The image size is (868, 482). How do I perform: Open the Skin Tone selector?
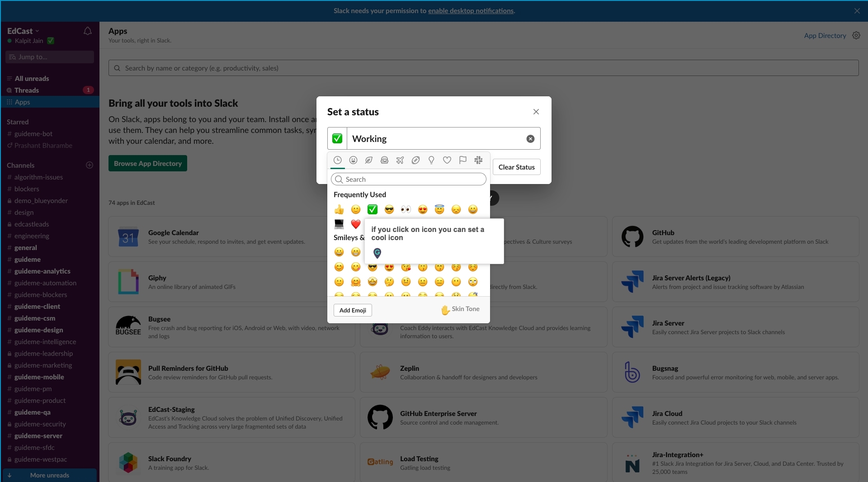click(460, 309)
